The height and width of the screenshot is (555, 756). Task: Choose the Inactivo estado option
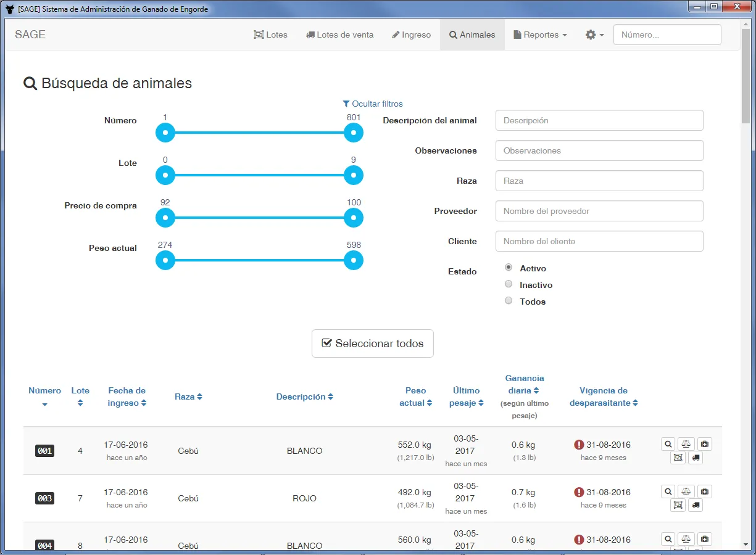point(508,284)
